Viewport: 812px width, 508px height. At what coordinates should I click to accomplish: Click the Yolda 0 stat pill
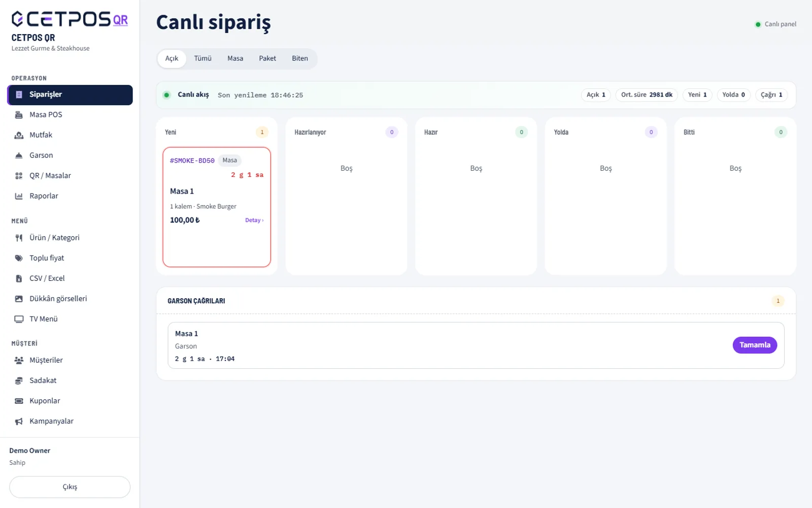tap(733, 95)
